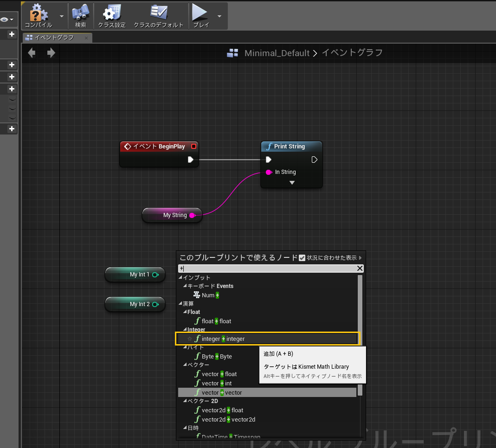The height and width of the screenshot is (448, 496).
Task: Select integer + integer node
Action: tap(267, 339)
